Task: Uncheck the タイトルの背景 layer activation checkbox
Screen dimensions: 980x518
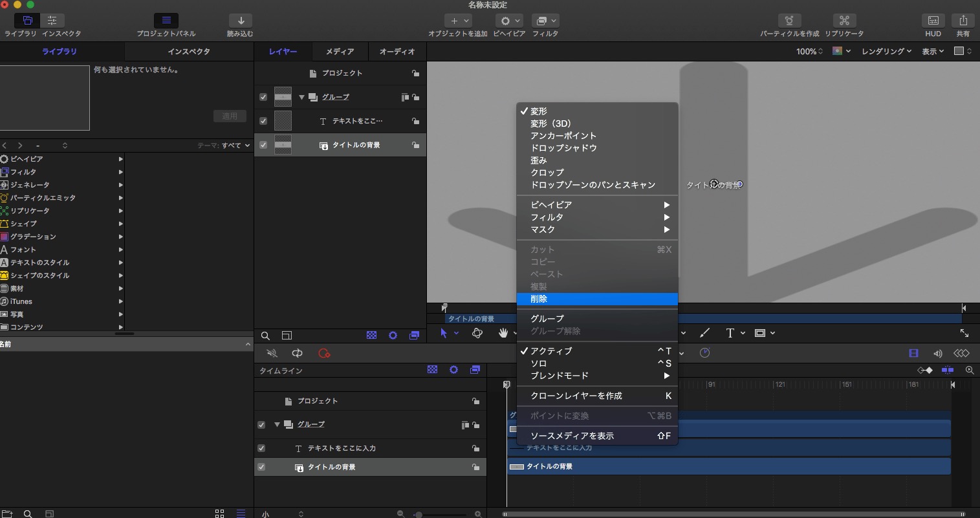Action: pos(263,145)
